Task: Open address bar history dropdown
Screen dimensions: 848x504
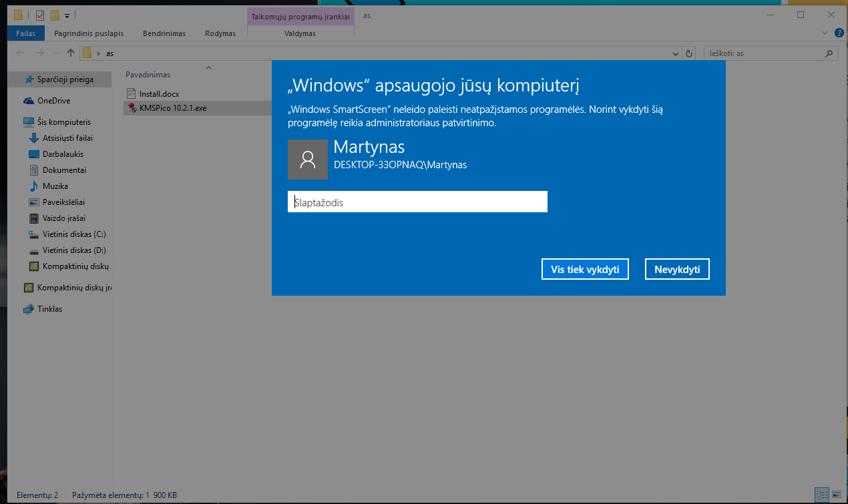Action: [676, 53]
